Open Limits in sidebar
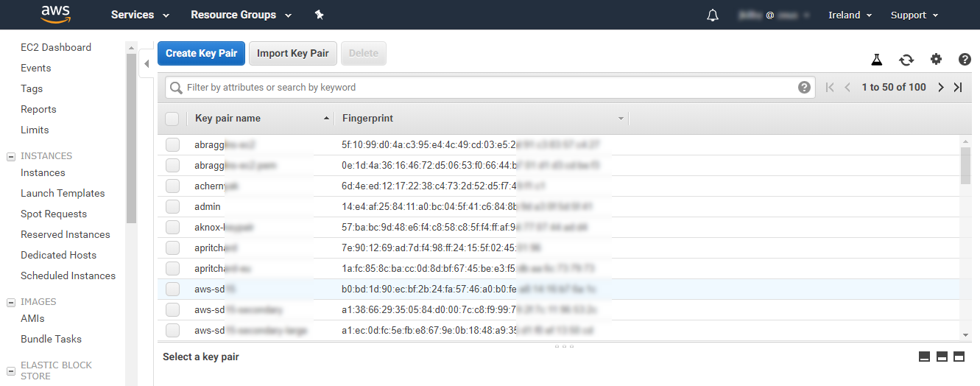Image resolution: width=980 pixels, height=386 pixels. coord(35,130)
